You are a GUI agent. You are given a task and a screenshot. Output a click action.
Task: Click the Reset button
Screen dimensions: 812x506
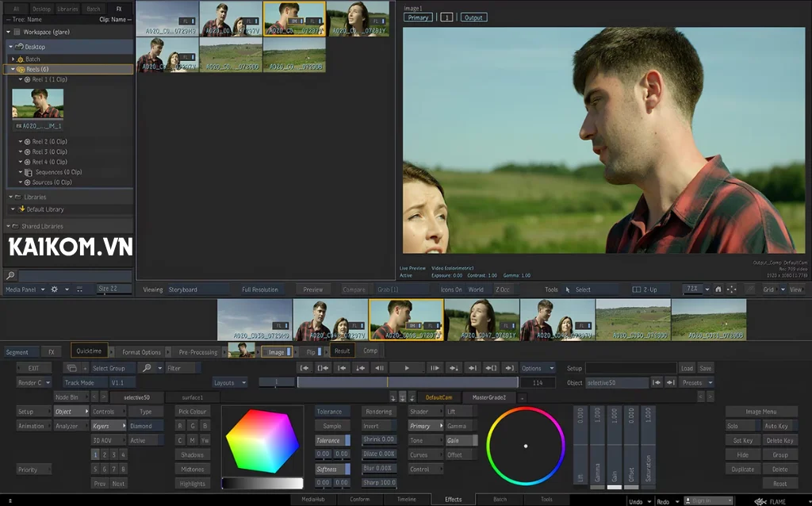click(780, 484)
